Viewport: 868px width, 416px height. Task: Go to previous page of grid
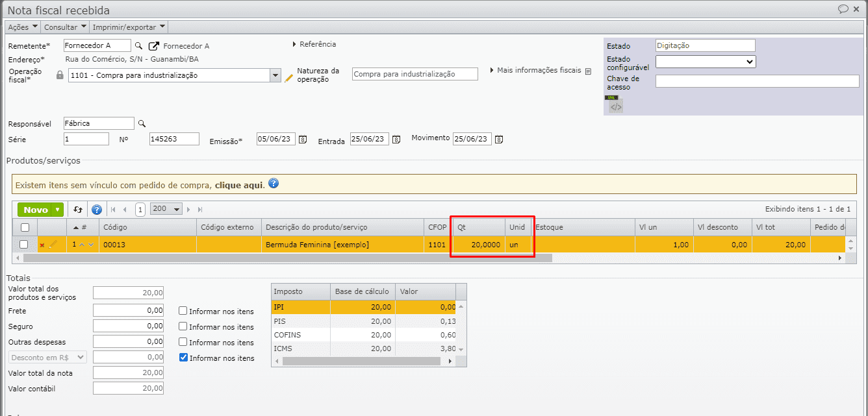[125, 210]
